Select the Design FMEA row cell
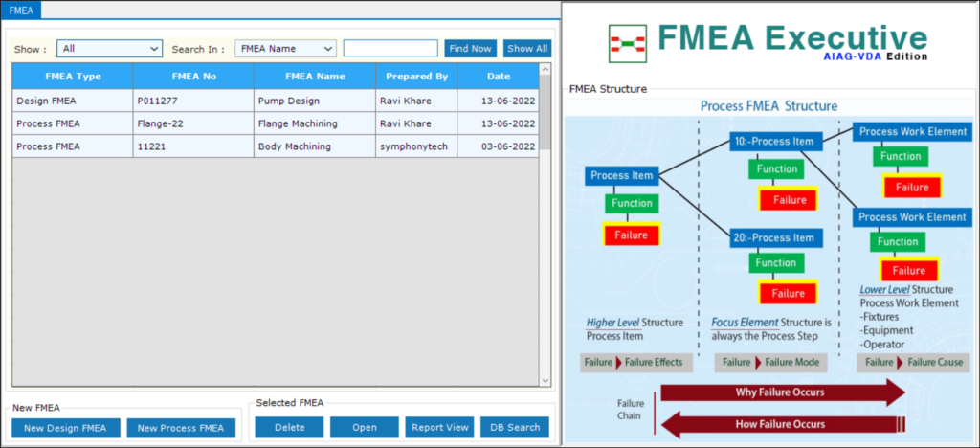 coord(73,101)
